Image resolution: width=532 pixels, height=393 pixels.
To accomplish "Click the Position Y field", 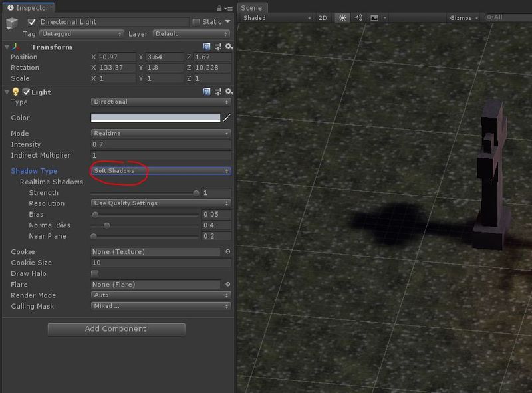I will point(164,57).
